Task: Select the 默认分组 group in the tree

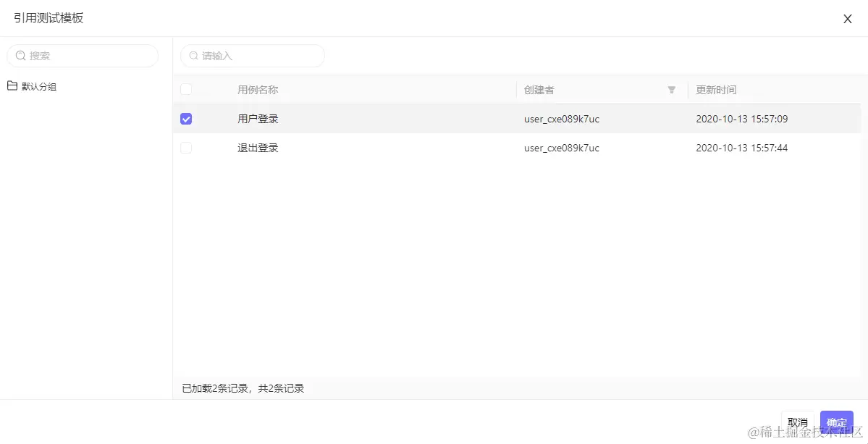Action: tap(39, 86)
